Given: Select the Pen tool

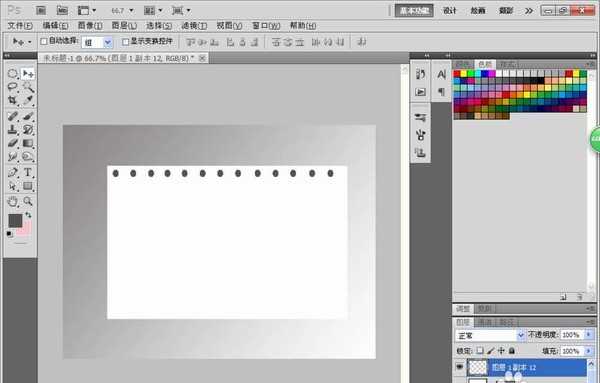Looking at the screenshot, I should coord(13,172).
